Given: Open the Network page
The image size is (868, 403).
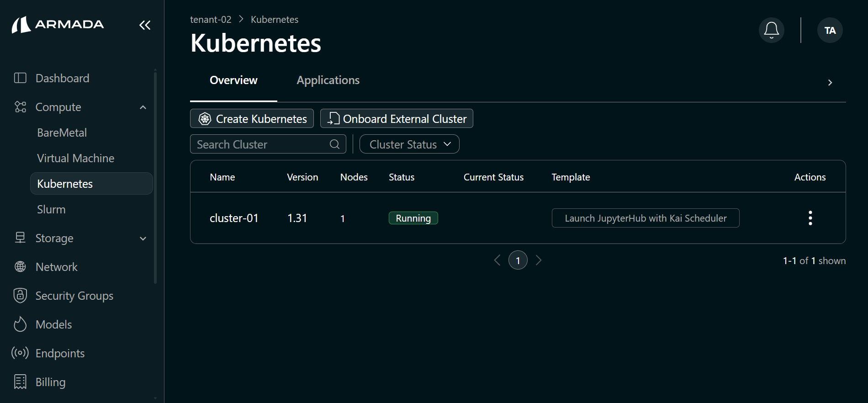Looking at the screenshot, I should (x=57, y=267).
